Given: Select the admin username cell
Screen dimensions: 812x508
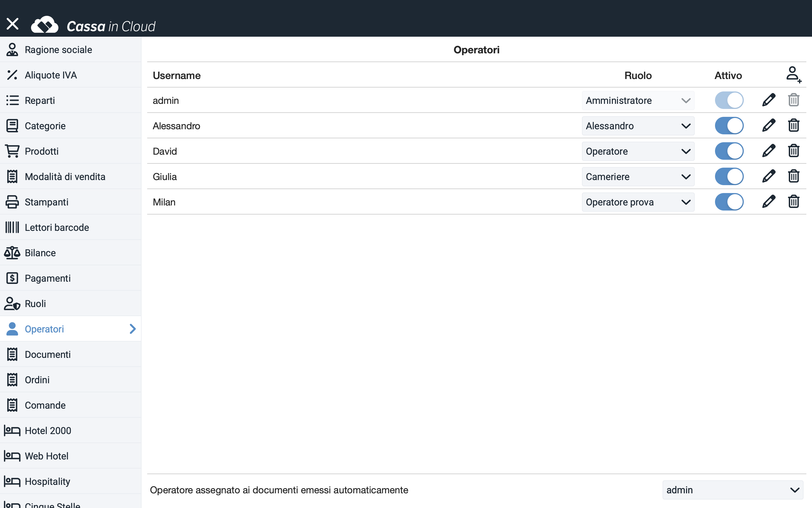Looking at the screenshot, I should (166, 100).
